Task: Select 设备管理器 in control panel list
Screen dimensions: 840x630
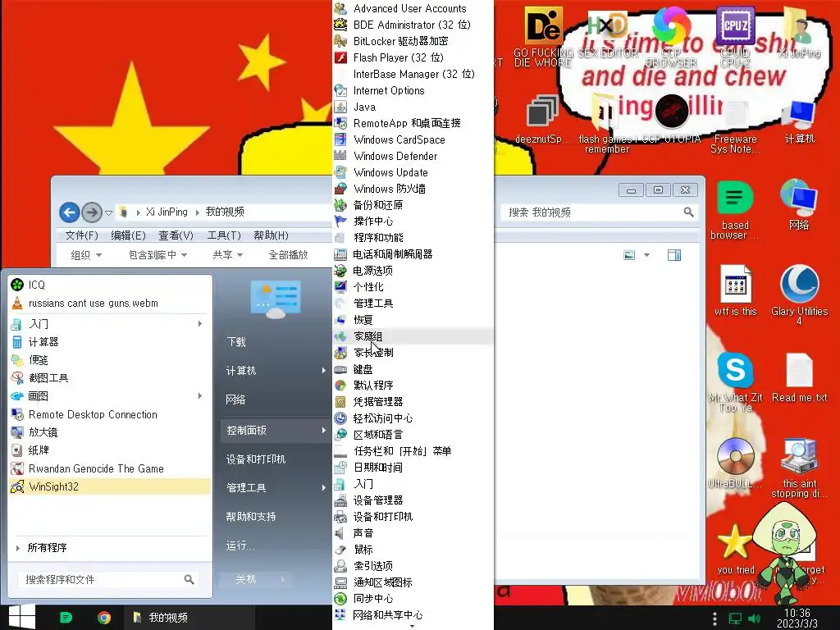Action: [413, 500]
